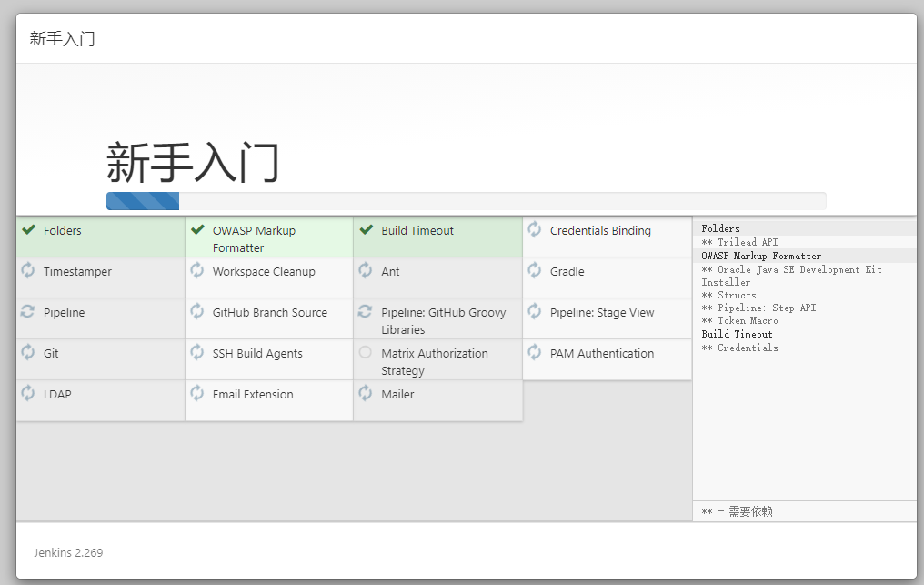Click the PAM Authentication plugin name
Screen dimensions: 924x585
click(x=602, y=354)
